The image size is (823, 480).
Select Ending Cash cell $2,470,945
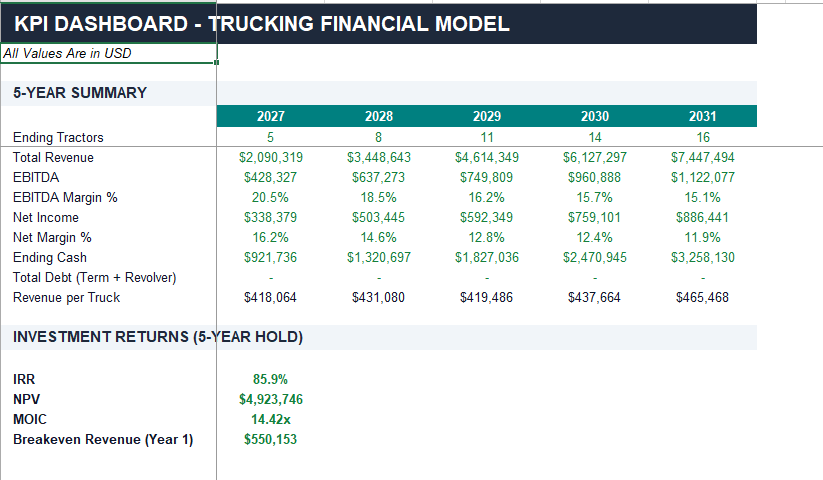(x=595, y=258)
